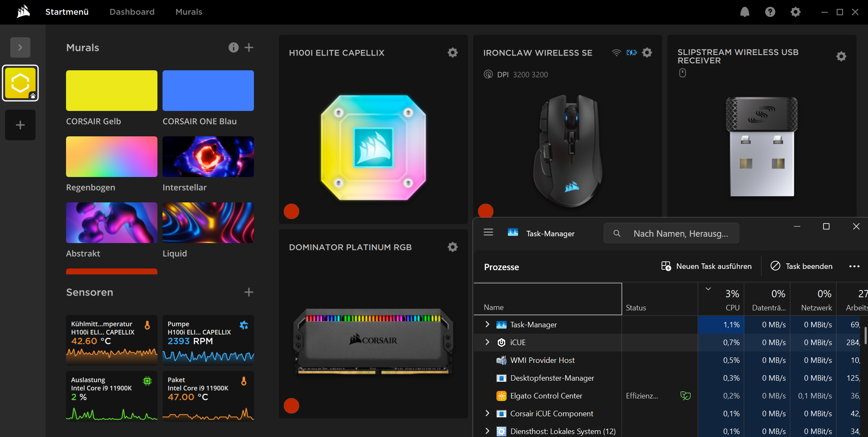Image resolution: width=868 pixels, height=437 pixels.
Task: Open the Slipstream USB receiver image
Action: pos(762,147)
